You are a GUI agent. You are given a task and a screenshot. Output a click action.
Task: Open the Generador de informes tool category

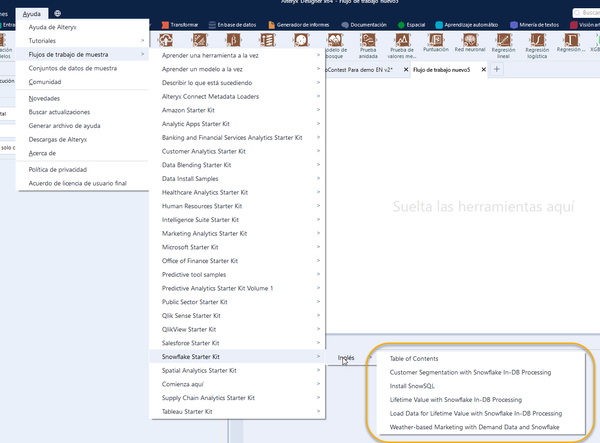tap(299, 25)
